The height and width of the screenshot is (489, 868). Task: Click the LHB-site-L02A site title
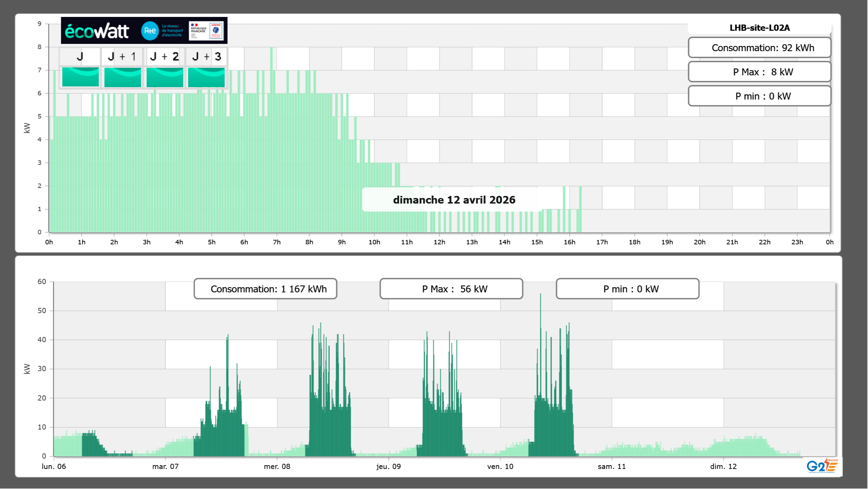(759, 28)
